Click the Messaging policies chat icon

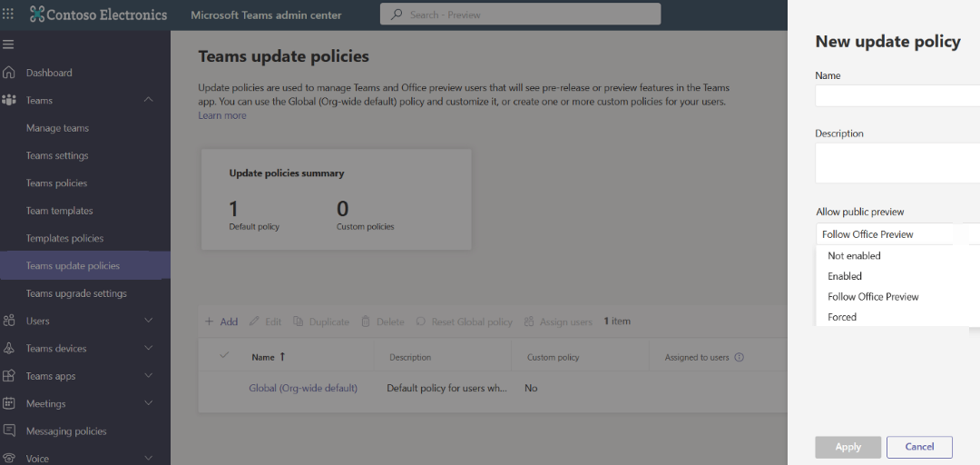[9, 430]
